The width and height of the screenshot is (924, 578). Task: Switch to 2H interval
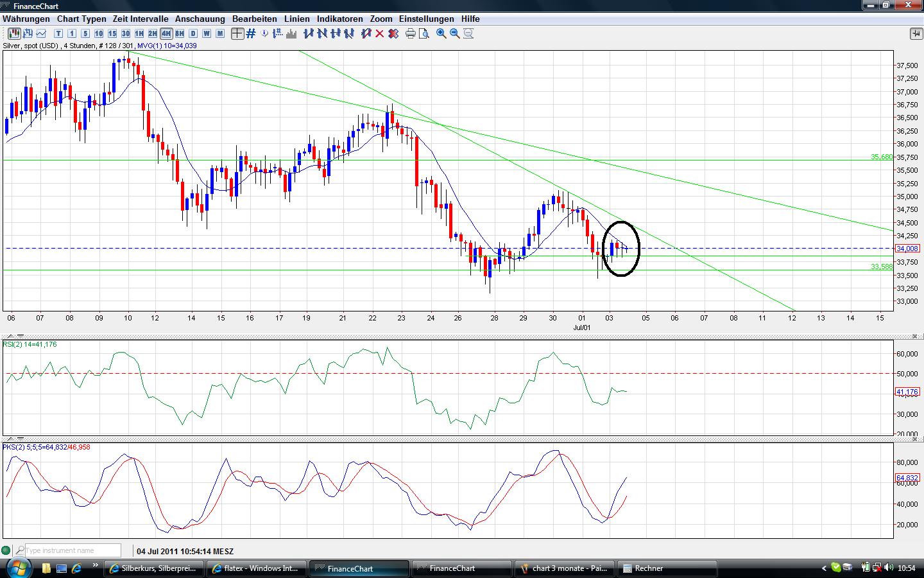tap(153, 33)
